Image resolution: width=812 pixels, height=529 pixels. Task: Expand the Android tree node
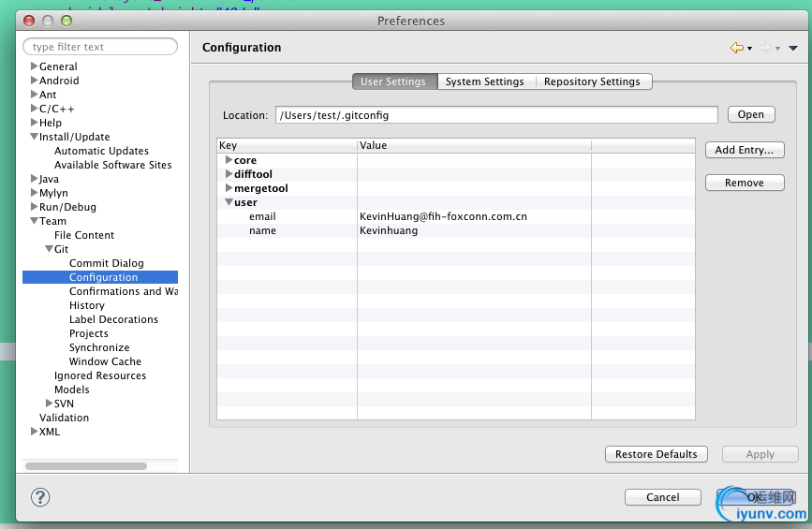click(x=34, y=81)
